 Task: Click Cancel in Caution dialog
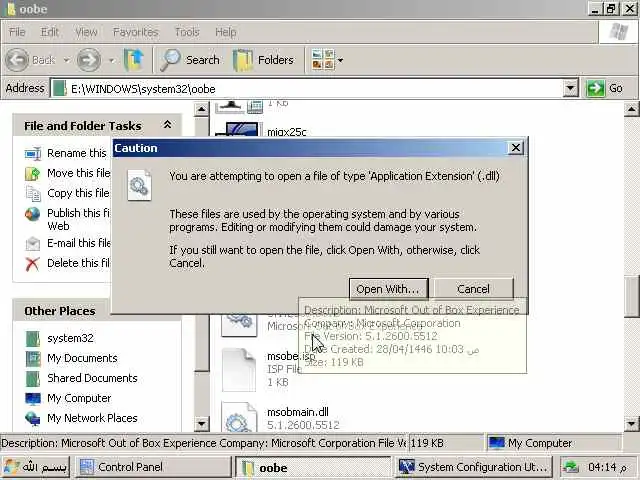pos(473,289)
